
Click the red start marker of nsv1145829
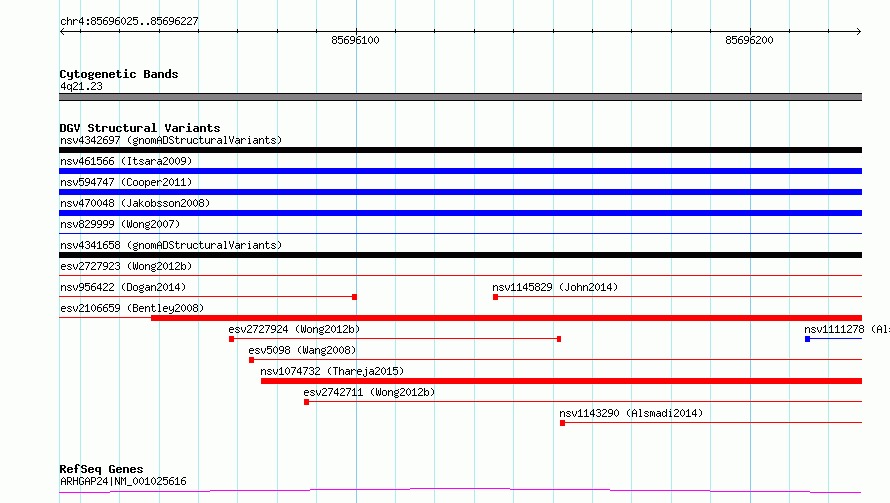click(496, 297)
